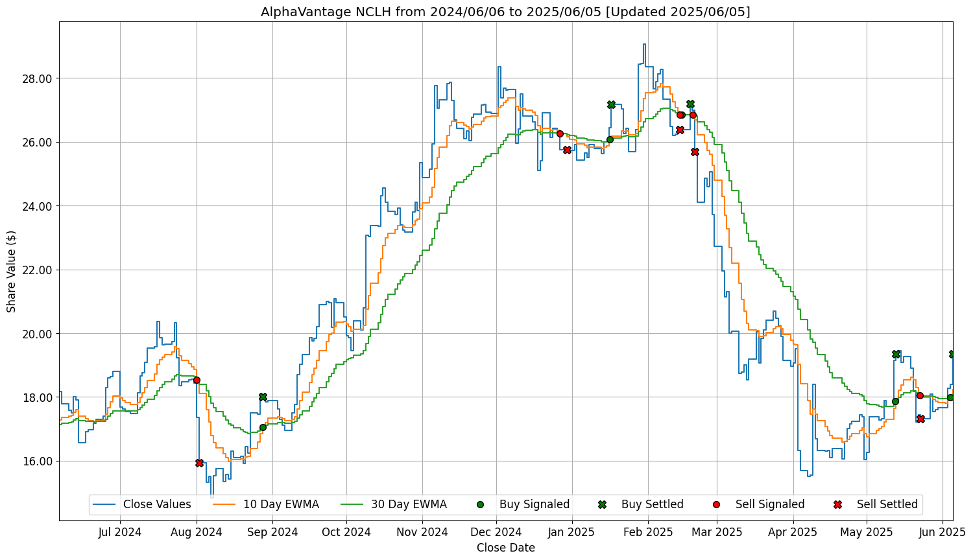Click the Dec 2024 x-axis tick label

point(496,533)
